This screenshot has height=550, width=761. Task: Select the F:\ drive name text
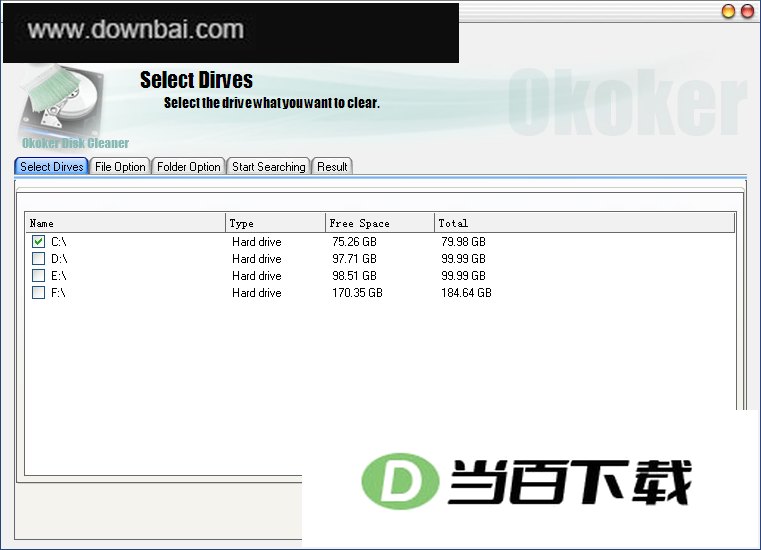(x=58, y=293)
